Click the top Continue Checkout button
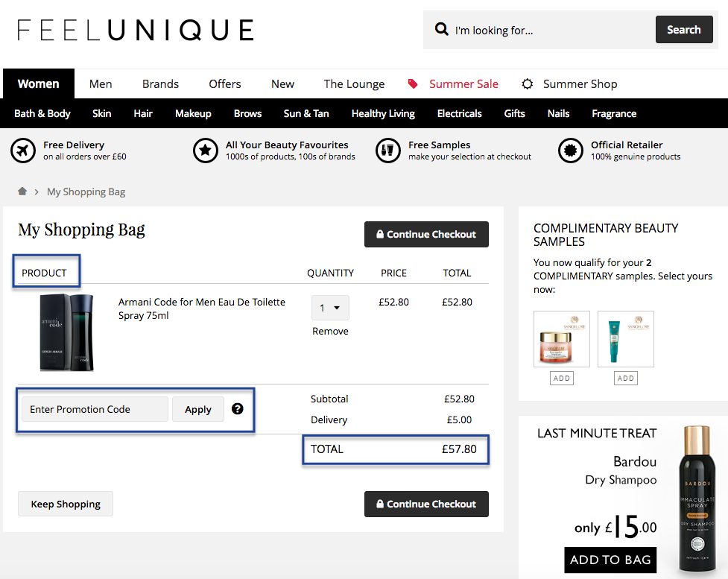This screenshot has height=579, width=728. click(x=426, y=235)
